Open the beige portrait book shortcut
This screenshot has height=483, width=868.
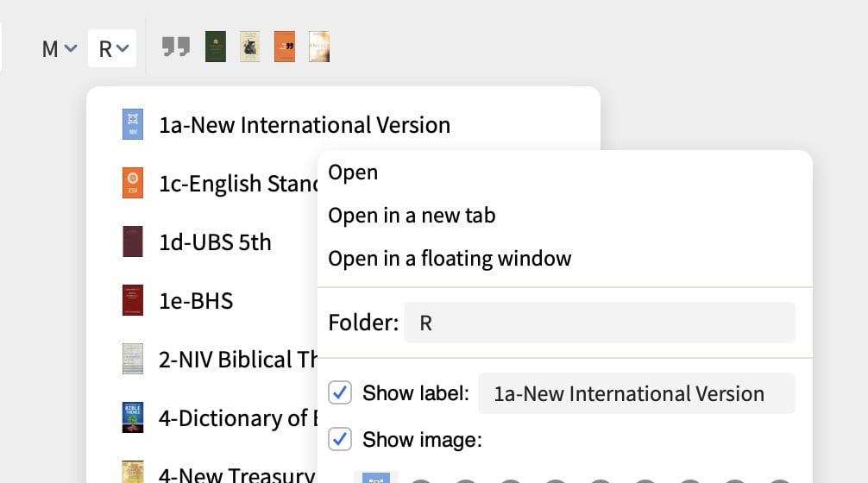pos(249,47)
